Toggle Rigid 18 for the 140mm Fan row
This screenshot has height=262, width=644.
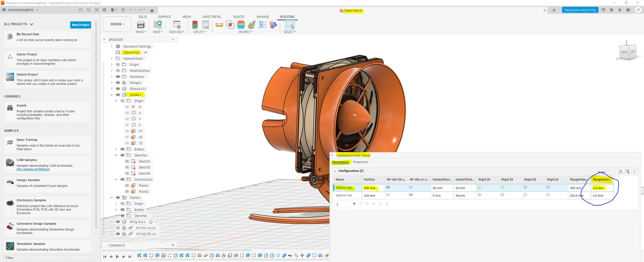point(479,195)
